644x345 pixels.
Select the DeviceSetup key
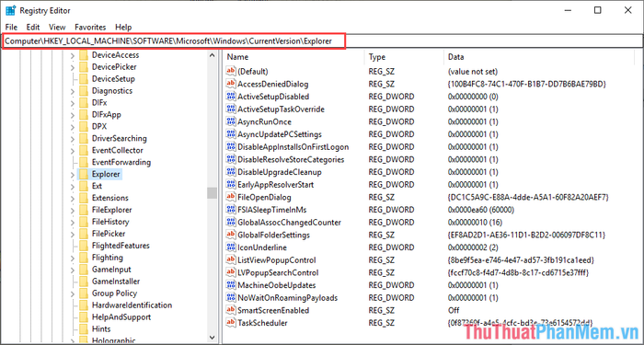(113, 79)
